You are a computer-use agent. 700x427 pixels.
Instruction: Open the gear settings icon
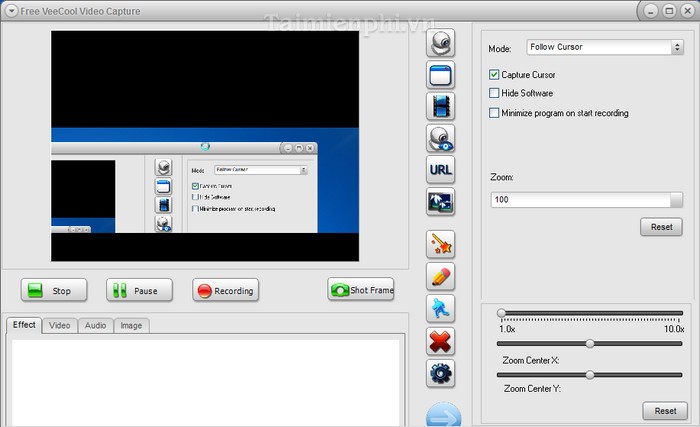coord(440,373)
